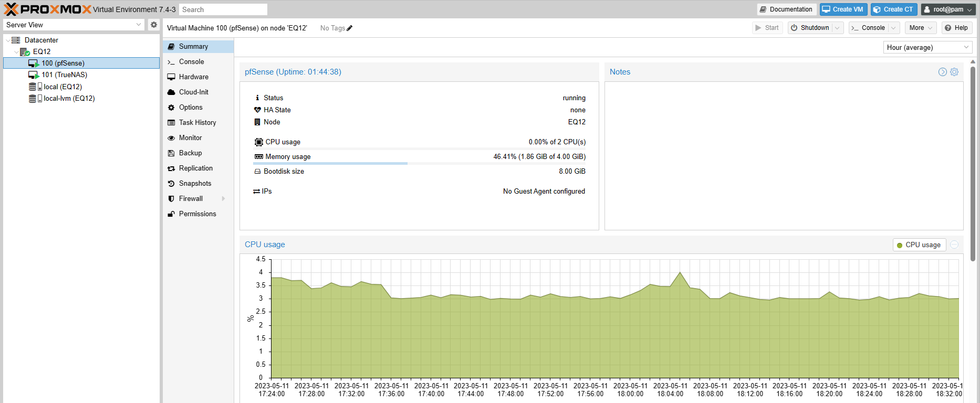Click the Start button
The image size is (980, 403).
(x=767, y=28)
